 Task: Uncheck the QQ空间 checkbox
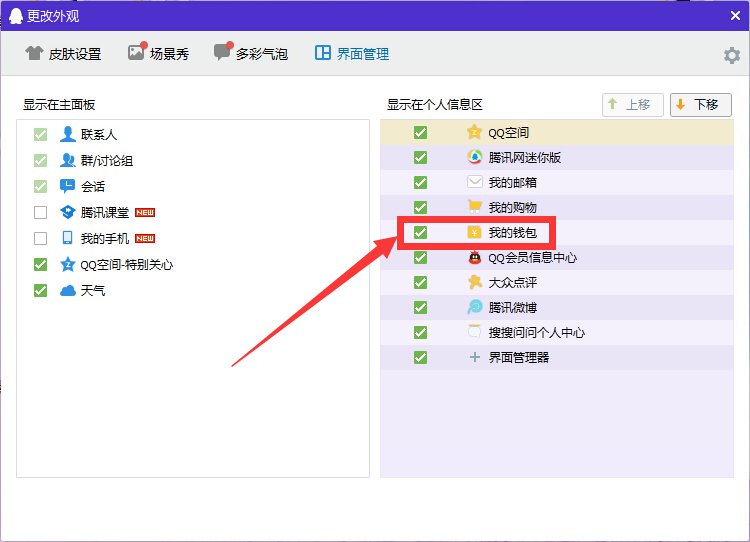point(420,132)
